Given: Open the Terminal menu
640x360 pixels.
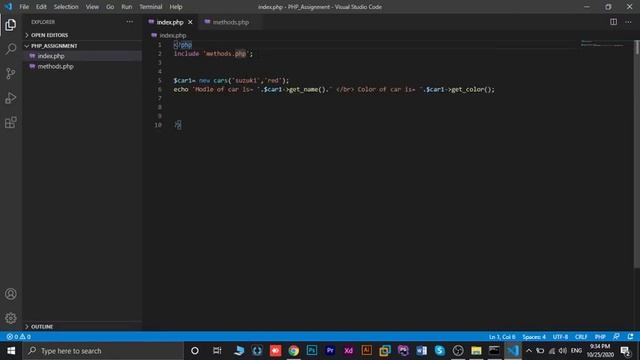Looking at the screenshot, I should tap(151, 7).
